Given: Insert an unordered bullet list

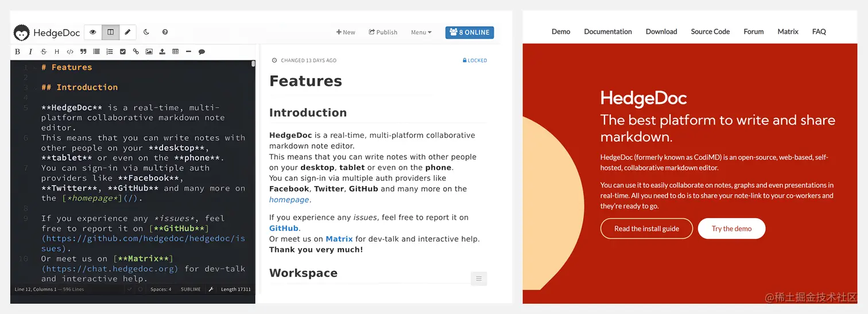Looking at the screenshot, I should coord(96,52).
